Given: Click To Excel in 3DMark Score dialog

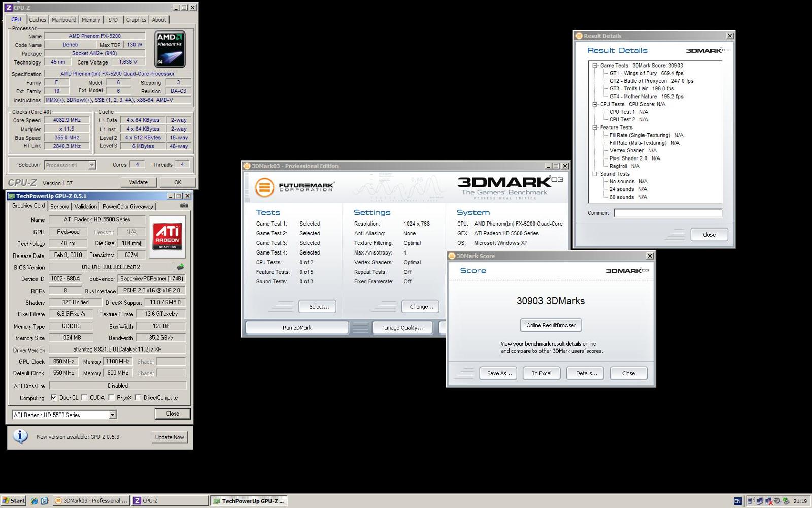Looking at the screenshot, I should (x=542, y=373).
